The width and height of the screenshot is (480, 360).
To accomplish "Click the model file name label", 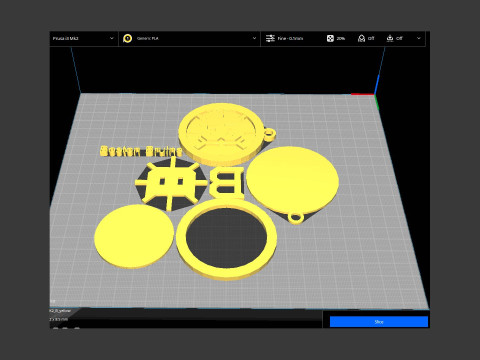I will [60, 311].
